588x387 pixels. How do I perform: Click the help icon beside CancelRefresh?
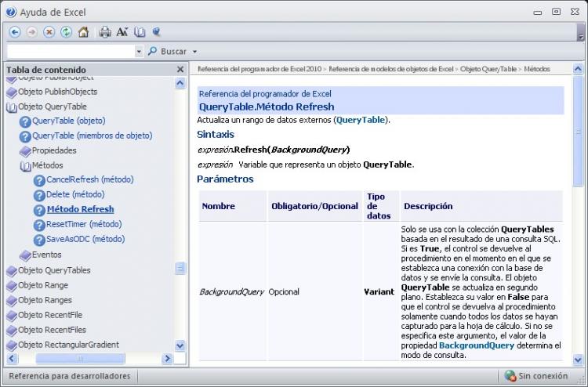coord(39,181)
